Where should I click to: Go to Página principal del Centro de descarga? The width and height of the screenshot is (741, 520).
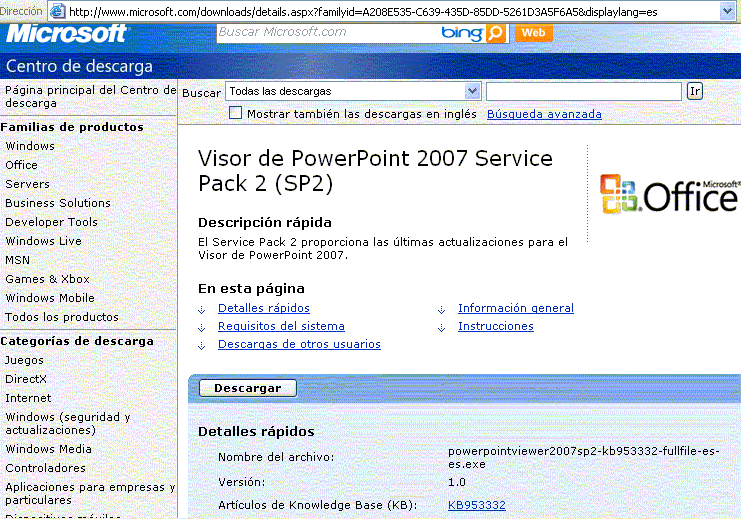point(90,96)
